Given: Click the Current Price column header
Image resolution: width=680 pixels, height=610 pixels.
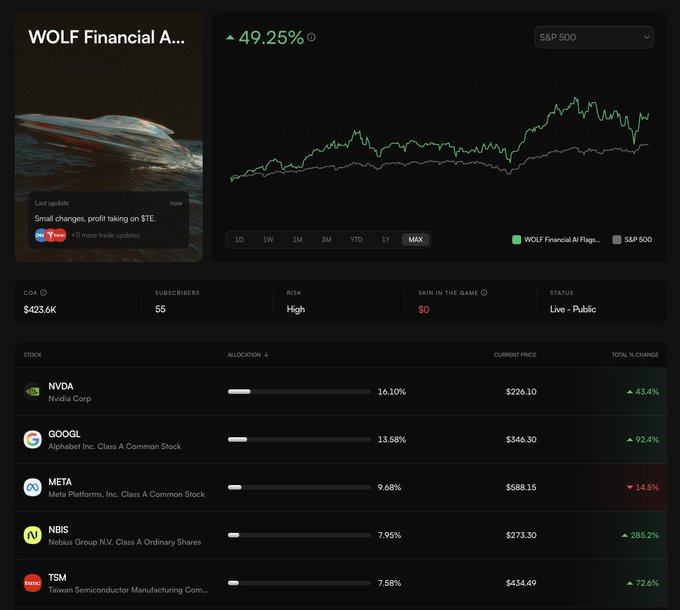Looking at the screenshot, I should click(515, 355).
